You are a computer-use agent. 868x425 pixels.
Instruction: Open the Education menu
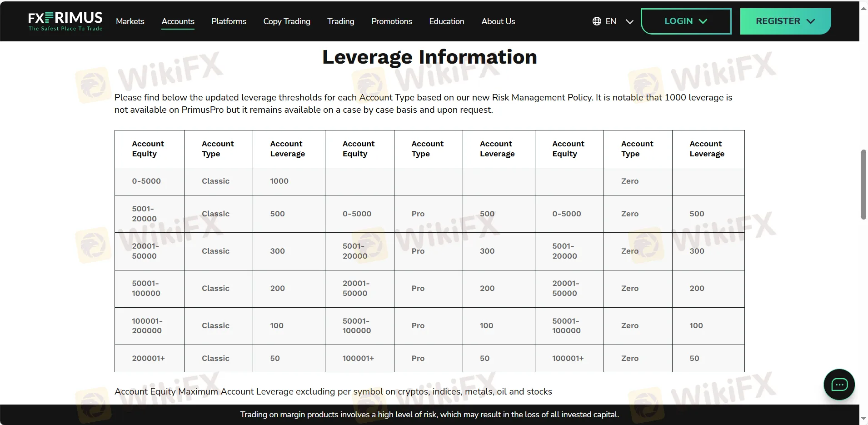click(447, 21)
